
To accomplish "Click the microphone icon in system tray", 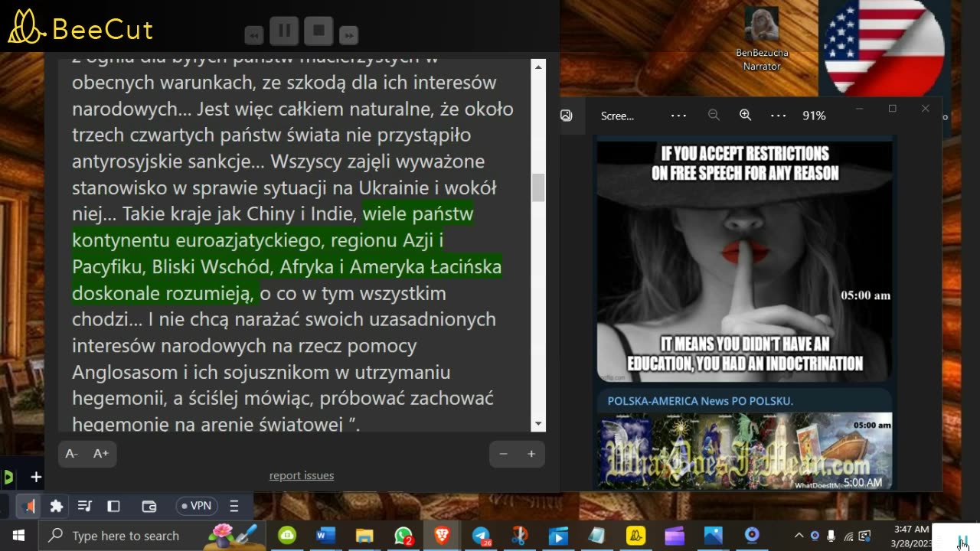I will coord(831,536).
